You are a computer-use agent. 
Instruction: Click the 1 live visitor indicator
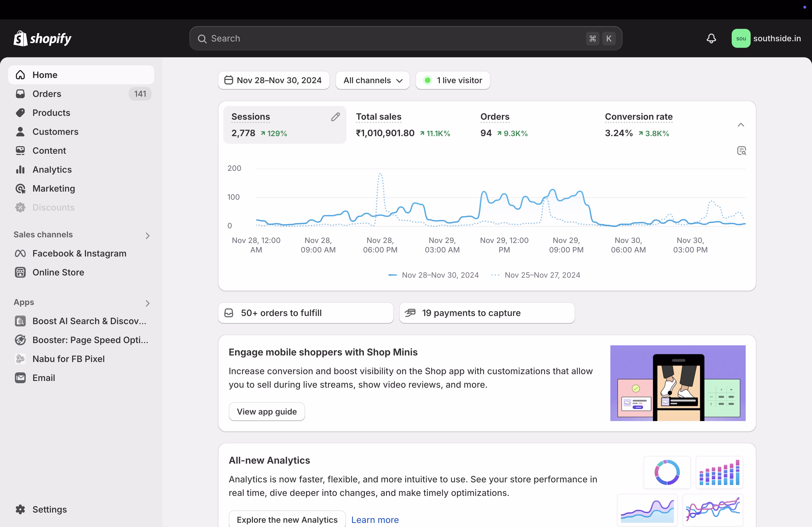453,80
